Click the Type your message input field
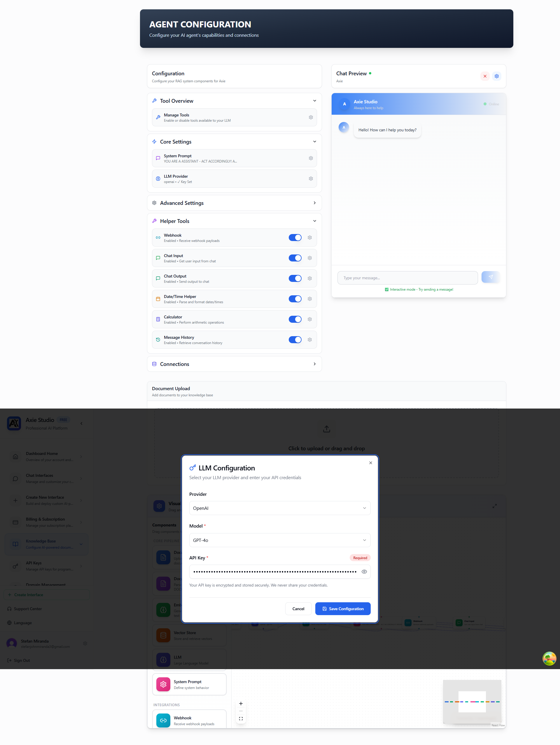 point(407,278)
